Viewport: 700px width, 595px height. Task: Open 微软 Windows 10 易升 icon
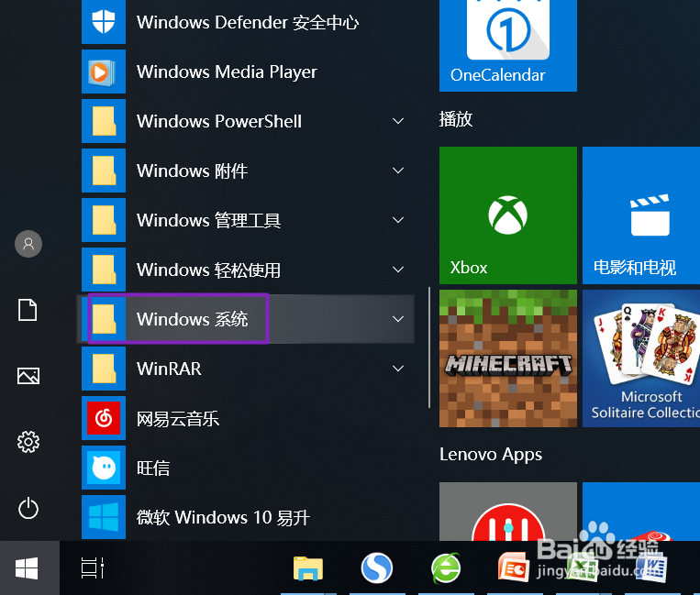104,517
